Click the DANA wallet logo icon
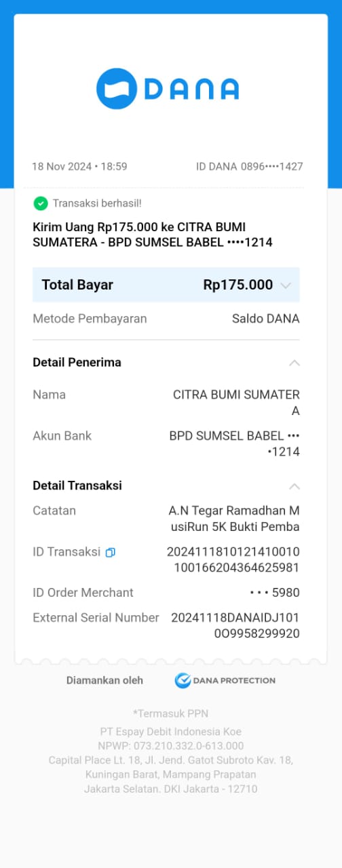The height and width of the screenshot is (868, 342). [117, 89]
